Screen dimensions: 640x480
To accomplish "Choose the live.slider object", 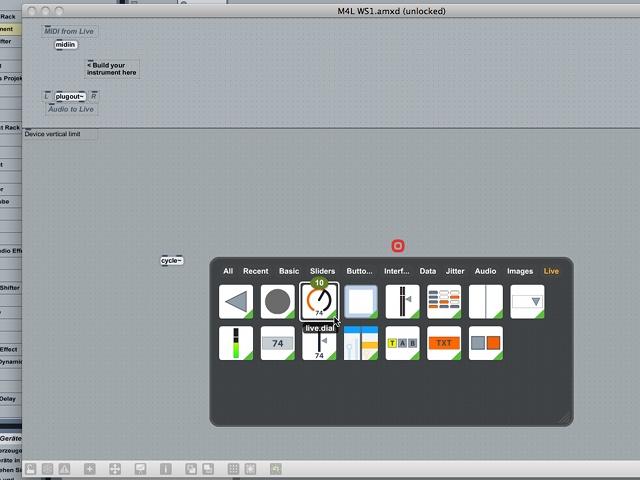I will (319, 343).
